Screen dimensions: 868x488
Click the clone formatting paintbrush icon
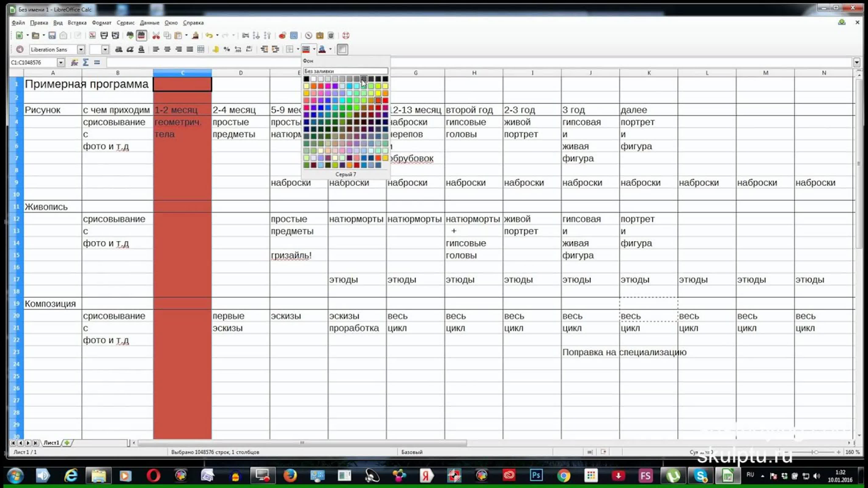coord(195,35)
